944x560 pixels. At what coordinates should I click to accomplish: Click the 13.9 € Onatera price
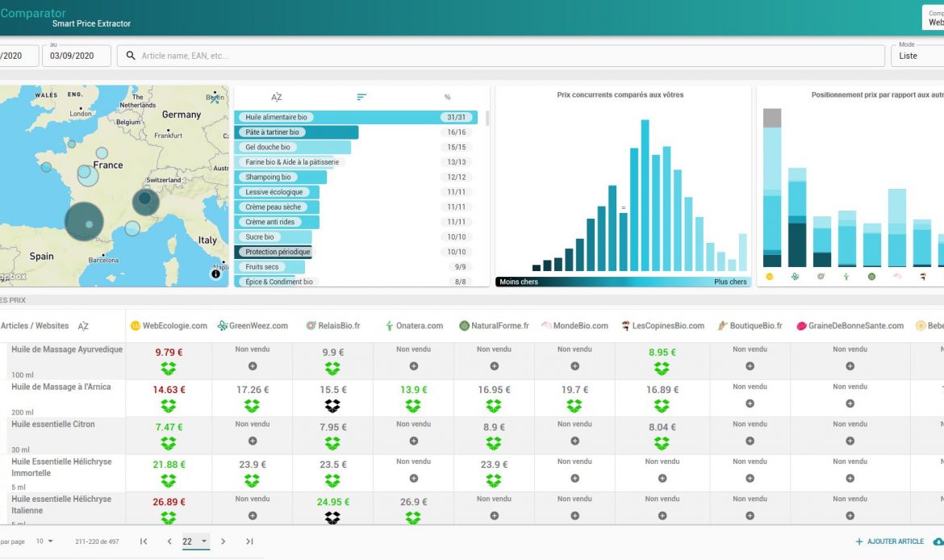coord(414,390)
